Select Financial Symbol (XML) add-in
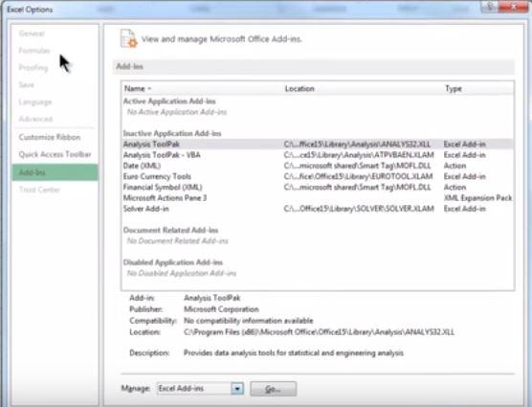This screenshot has width=532, height=407. (163, 188)
